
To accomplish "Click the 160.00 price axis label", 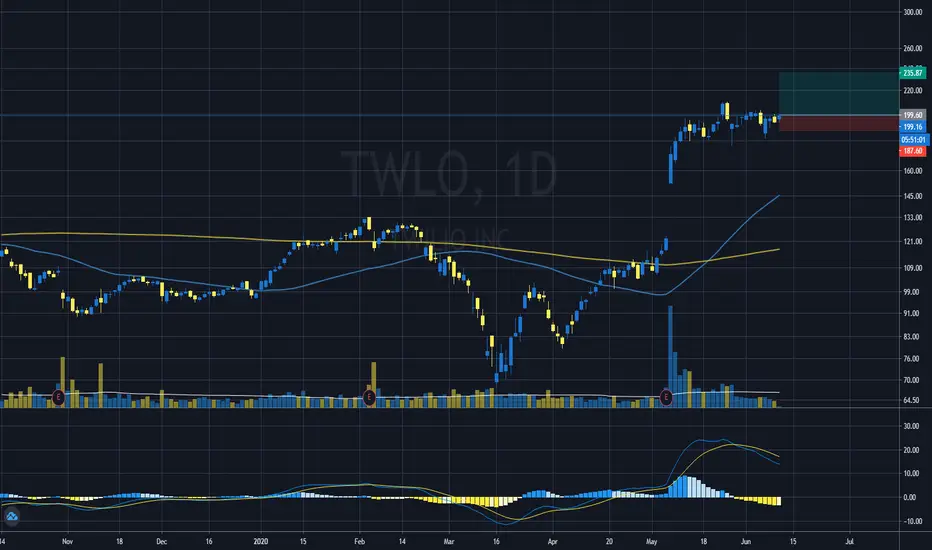I will 912,171.
